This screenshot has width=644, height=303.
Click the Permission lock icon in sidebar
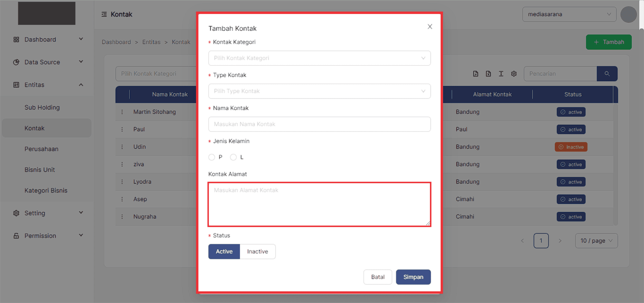coord(16,236)
